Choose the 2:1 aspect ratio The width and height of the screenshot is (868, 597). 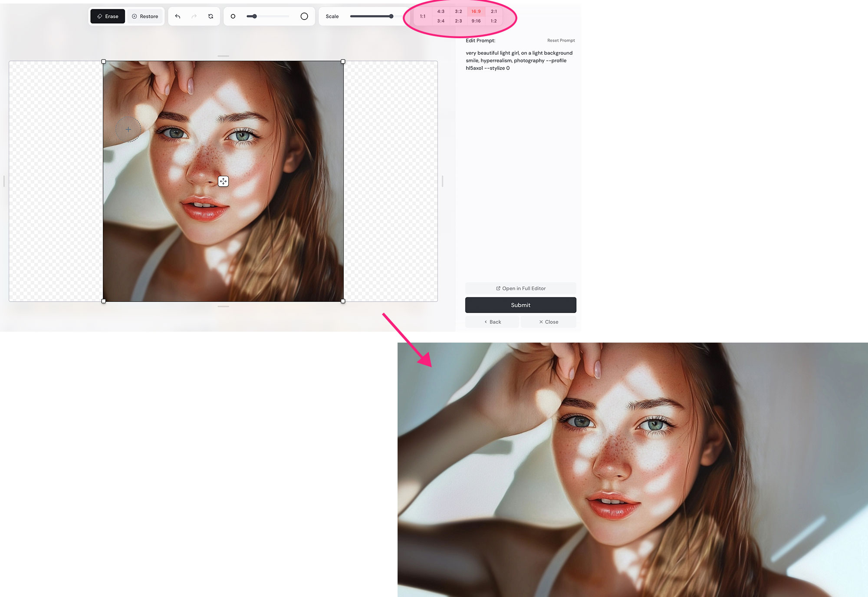(494, 12)
